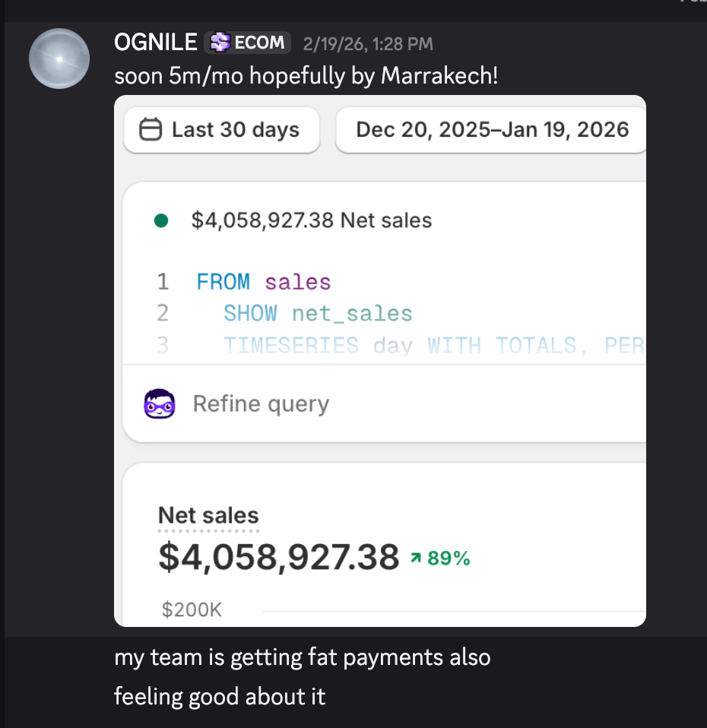Click OGNILE's round profile avatar
This screenshot has height=728, width=707.
coord(59,59)
